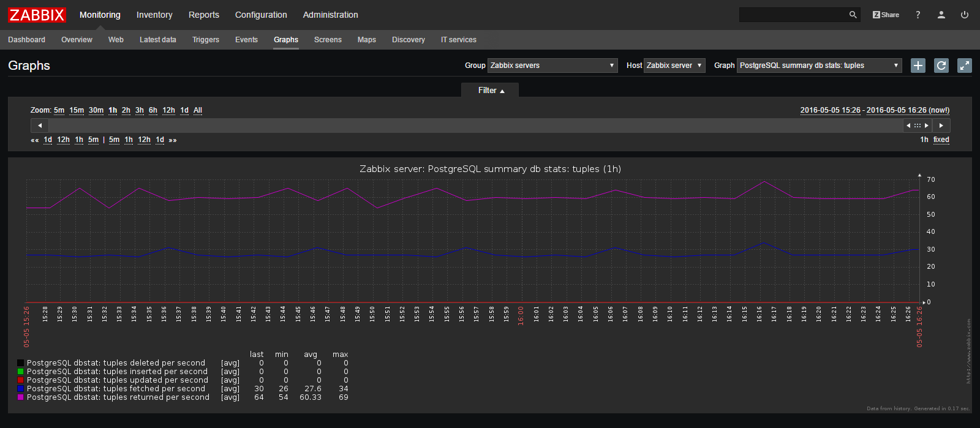Click the graph title text
Image resolution: width=980 pixels, height=428 pixels.
[490, 169]
